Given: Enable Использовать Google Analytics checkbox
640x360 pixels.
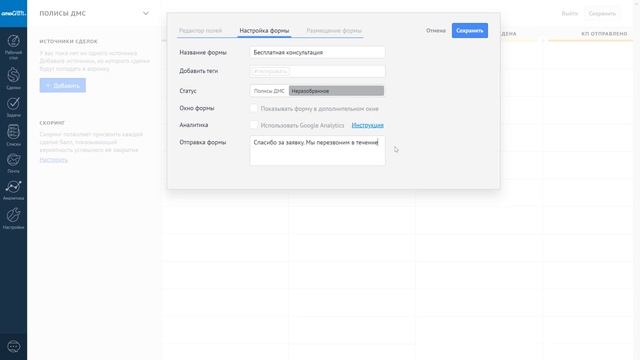Looking at the screenshot, I should [x=254, y=124].
